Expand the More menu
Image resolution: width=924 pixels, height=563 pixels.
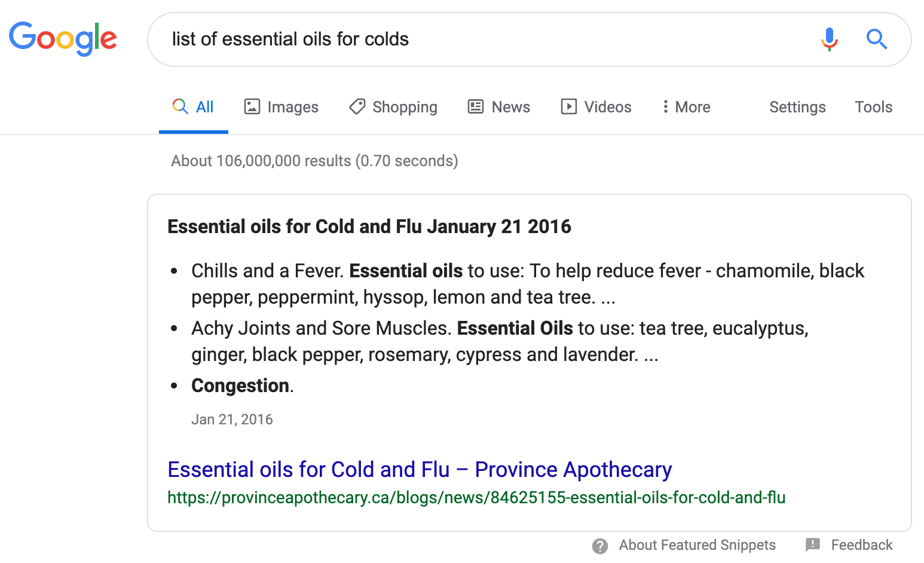(x=686, y=107)
